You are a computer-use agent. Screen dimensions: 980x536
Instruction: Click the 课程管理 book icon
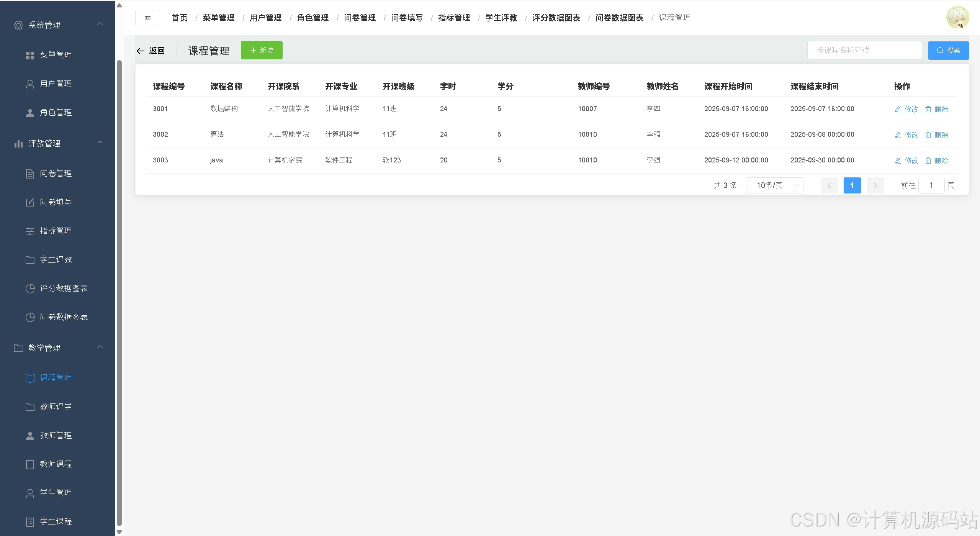[x=30, y=378]
